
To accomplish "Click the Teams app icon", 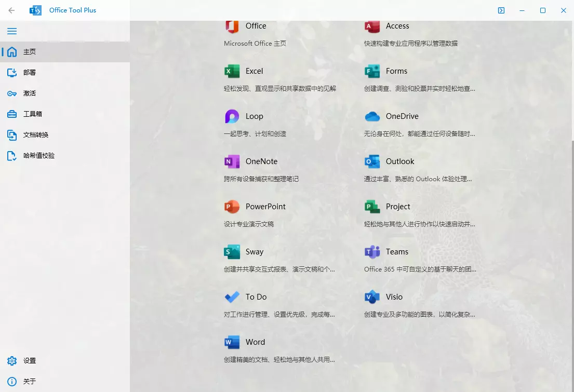I will 372,252.
